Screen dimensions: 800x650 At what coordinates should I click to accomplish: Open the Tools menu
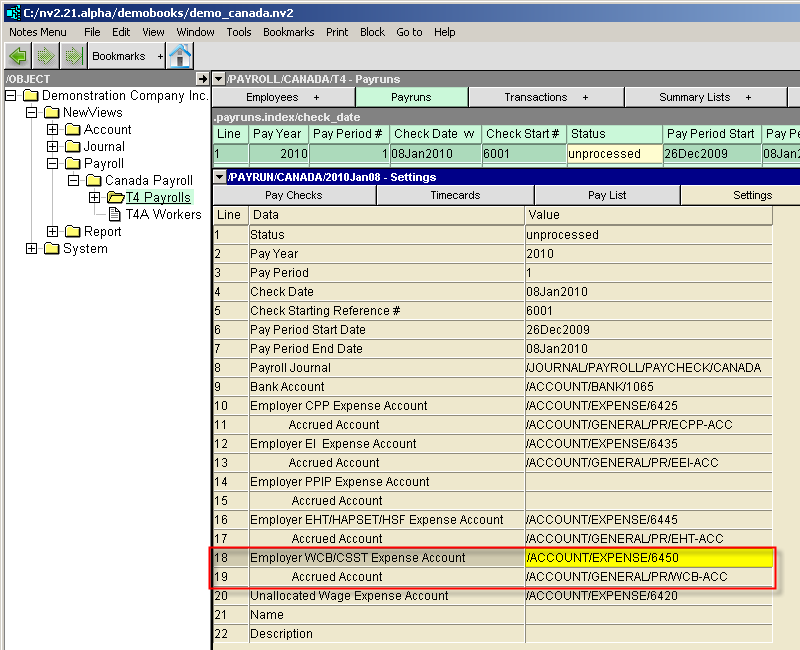239,32
